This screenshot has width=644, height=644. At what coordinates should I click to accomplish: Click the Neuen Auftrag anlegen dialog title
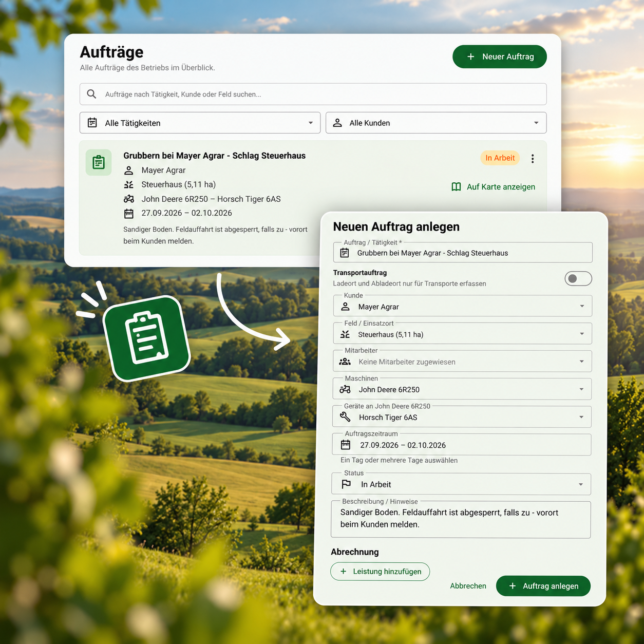[x=396, y=226]
